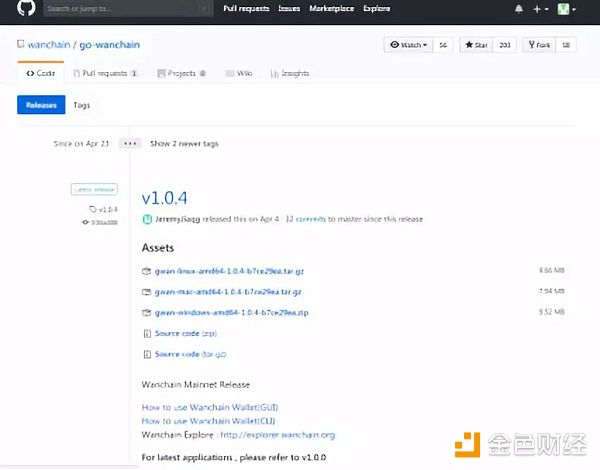Expand the Watch dropdown button
This screenshot has width=600, height=470.
tap(408, 45)
